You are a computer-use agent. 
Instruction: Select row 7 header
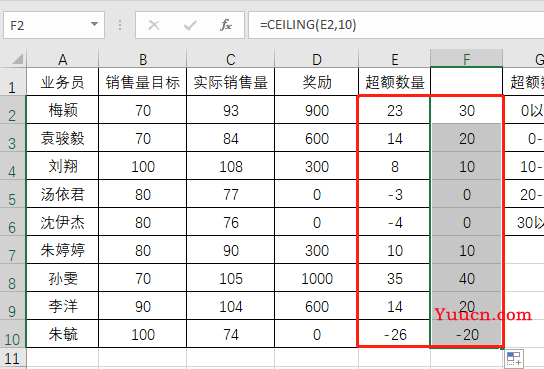[13, 250]
